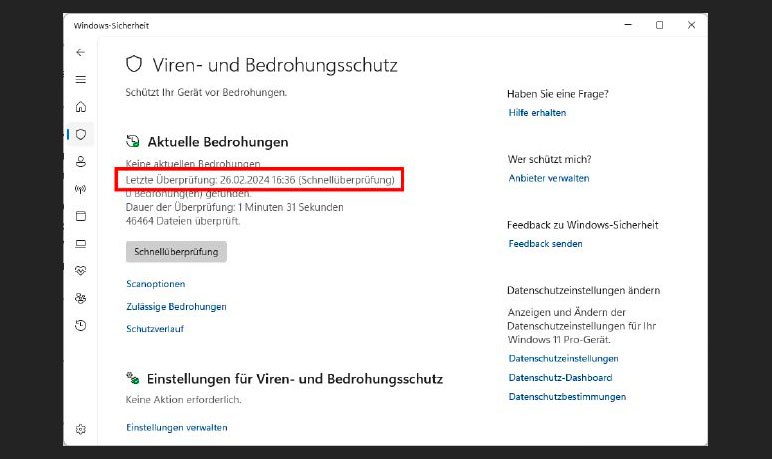772x459 pixels.
Task: Open Zulässige Bedrohungen link
Action: [x=176, y=306]
